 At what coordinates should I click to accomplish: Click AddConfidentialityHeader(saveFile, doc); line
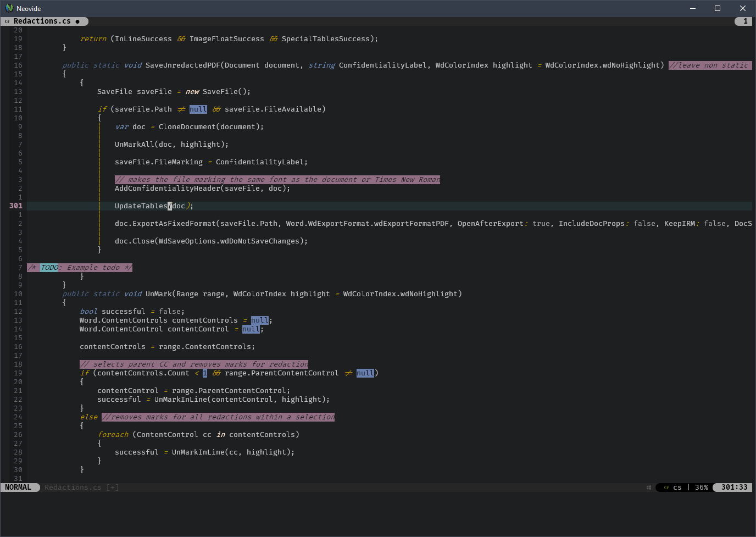point(202,189)
